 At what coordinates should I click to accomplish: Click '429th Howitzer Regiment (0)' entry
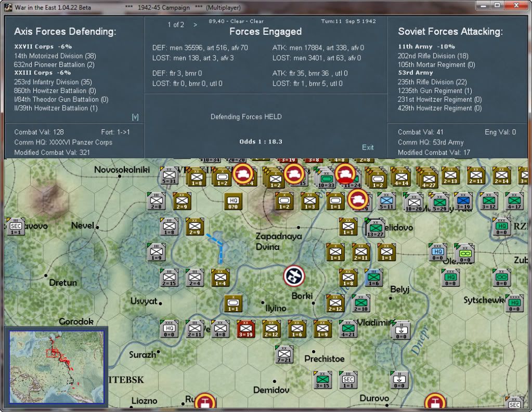[440, 108]
